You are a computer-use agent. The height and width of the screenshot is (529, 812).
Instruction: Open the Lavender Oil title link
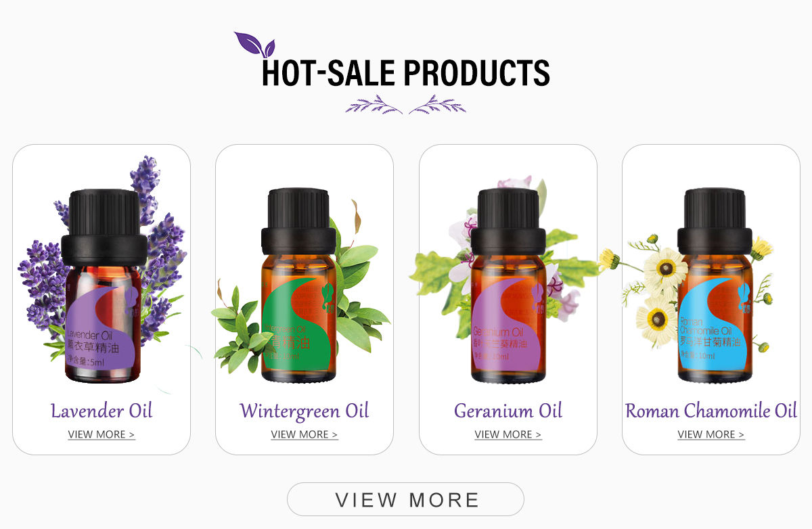pyautogui.click(x=101, y=411)
